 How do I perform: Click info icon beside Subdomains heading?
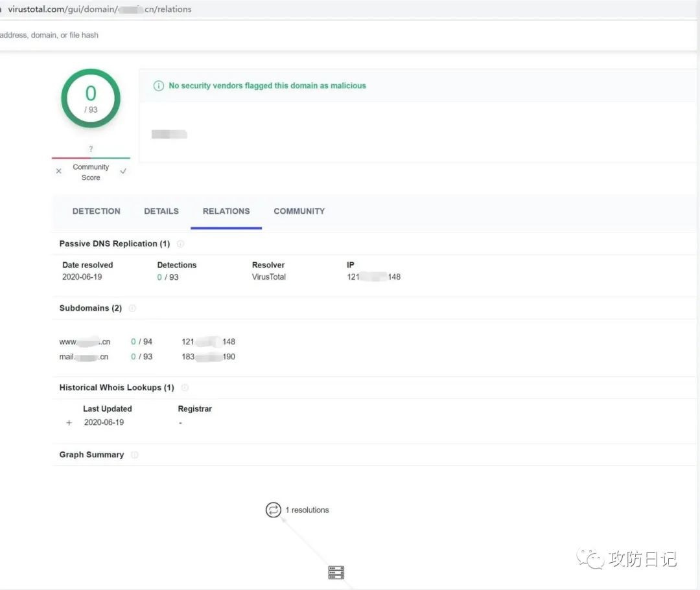[132, 308]
